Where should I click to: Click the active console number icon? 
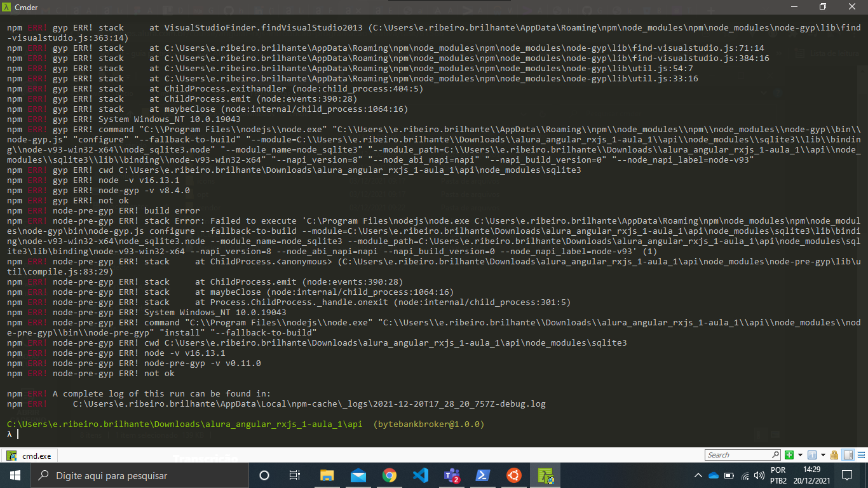pyautogui.click(x=812, y=455)
